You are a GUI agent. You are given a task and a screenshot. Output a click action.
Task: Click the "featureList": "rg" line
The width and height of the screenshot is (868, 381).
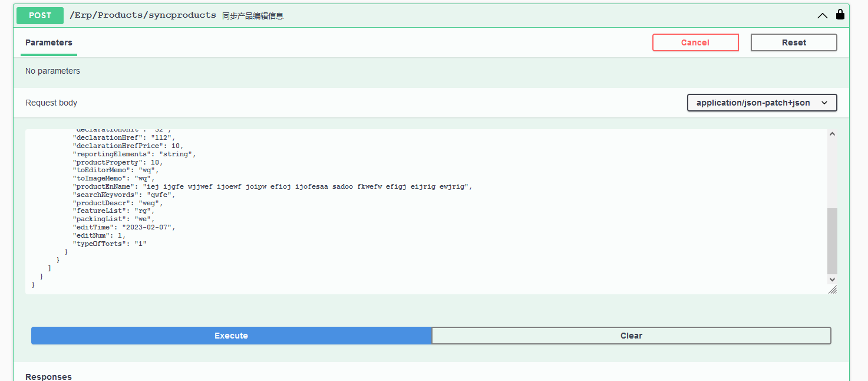coord(113,211)
